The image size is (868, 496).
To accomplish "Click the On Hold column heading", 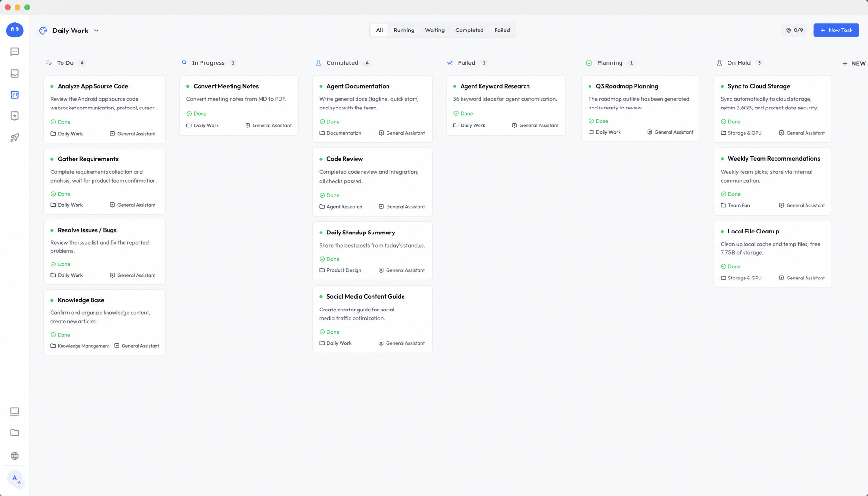I will click(739, 63).
